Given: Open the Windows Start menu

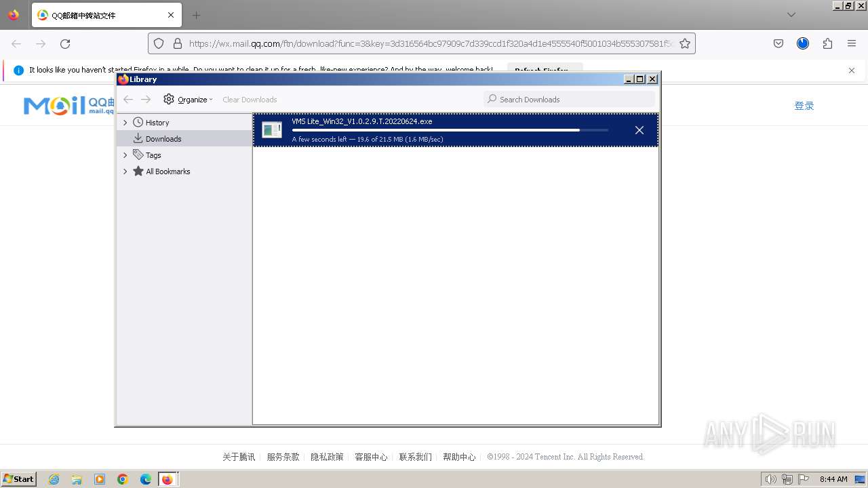Looking at the screenshot, I should (x=19, y=479).
